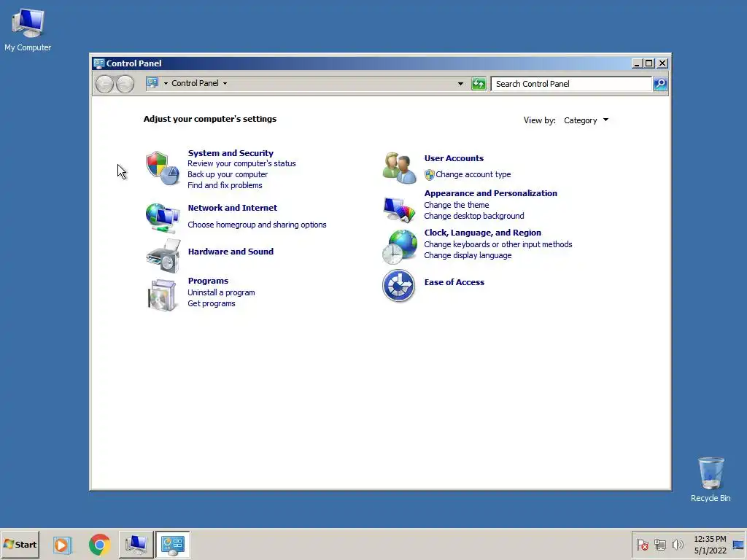Open the My Computer desktop icon
The height and width of the screenshot is (560, 747).
point(28,29)
